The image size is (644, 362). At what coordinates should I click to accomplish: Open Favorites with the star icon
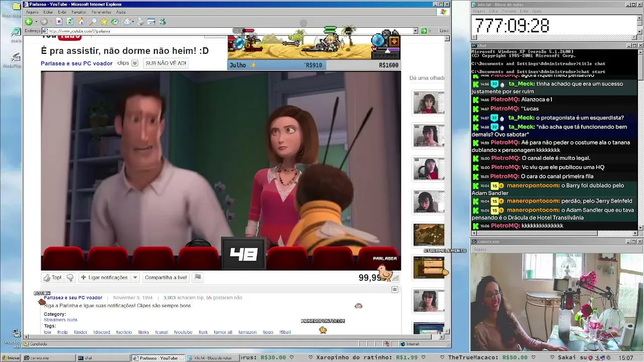pyautogui.click(x=104, y=22)
